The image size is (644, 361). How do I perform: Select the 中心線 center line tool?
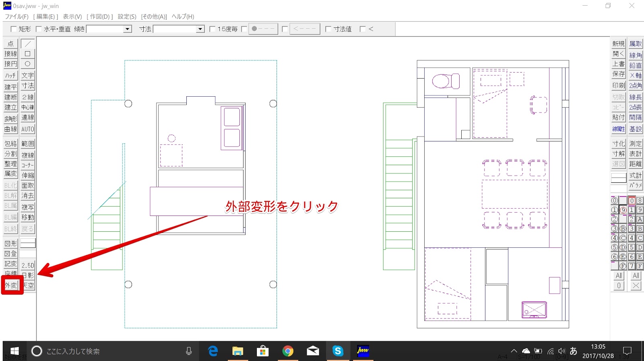click(x=28, y=107)
